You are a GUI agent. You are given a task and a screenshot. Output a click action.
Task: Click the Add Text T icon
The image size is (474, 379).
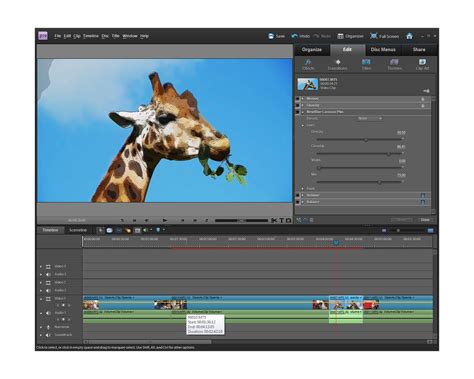pyautogui.click(x=281, y=220)
